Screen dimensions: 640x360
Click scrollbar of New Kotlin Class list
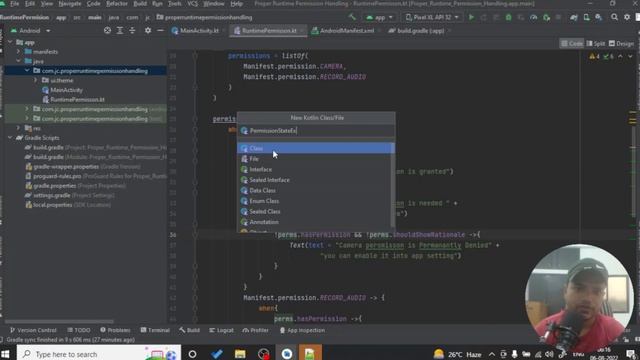click(x=393, y=186)
